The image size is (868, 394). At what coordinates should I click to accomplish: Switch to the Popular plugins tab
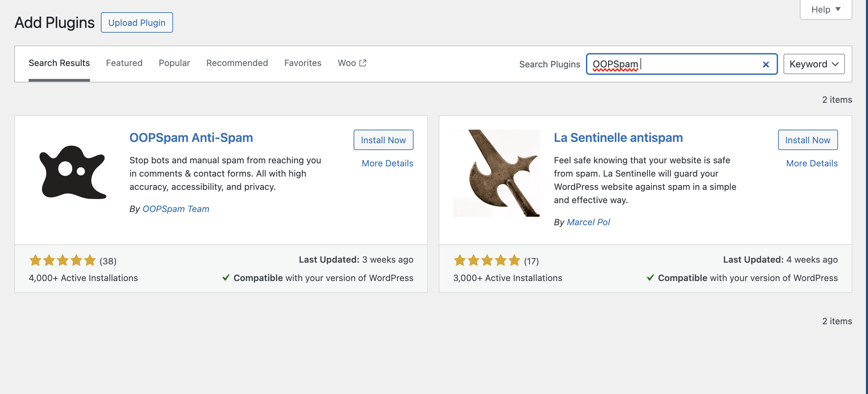pos(174,63)
